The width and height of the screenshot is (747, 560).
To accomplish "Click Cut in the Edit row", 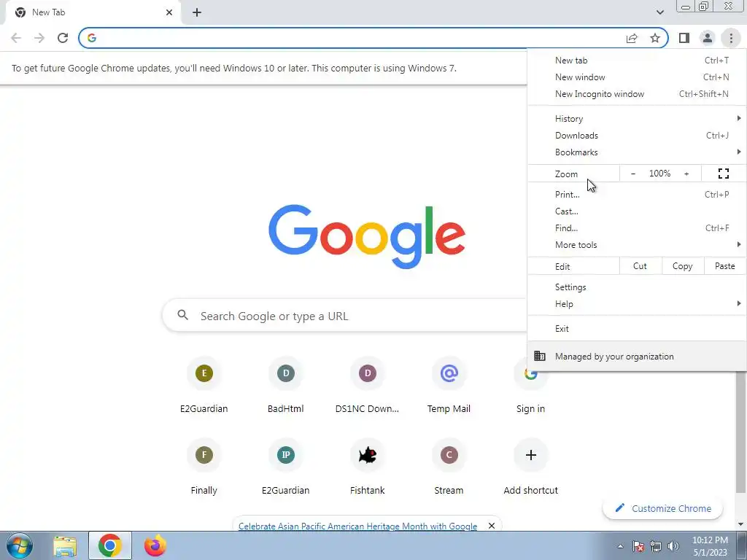I will (x=640, y=266).
